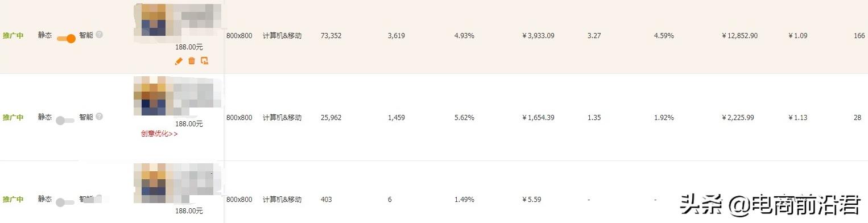868x223 pixels.
Task: Click the 推广中 status in first row
Action: (13, 35)
